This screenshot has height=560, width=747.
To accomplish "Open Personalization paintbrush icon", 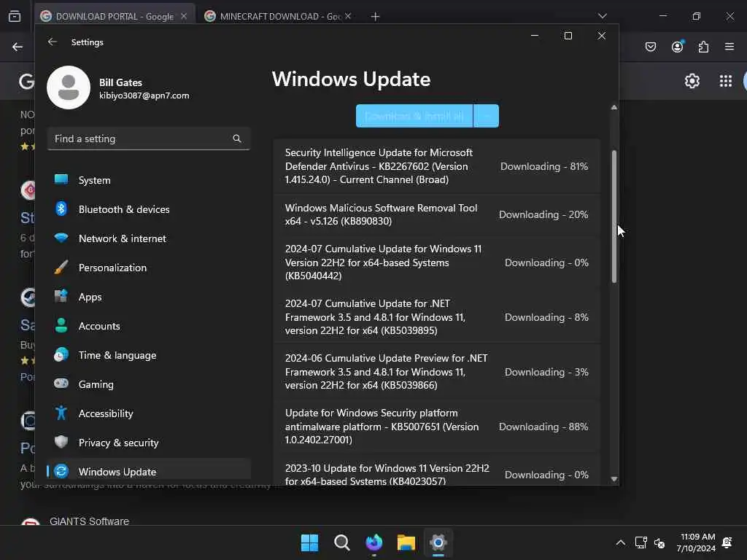I will coord(61,267).
